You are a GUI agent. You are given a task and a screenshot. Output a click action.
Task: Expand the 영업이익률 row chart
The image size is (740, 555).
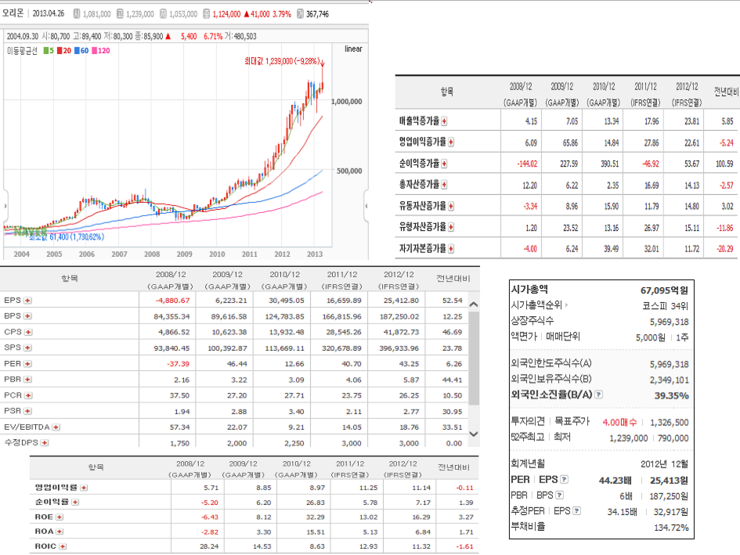click(x=84, y=488)
